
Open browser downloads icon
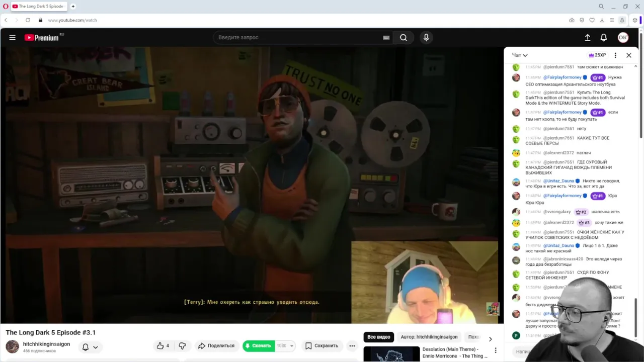(602, 20)
